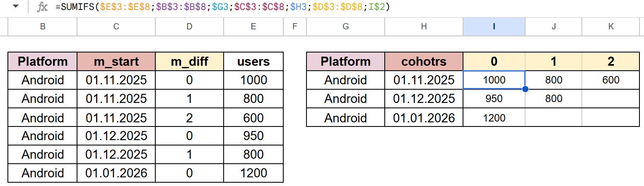Click the 01.01.2026 cohort date cell

pyautogui.click(x=424, y=118)
